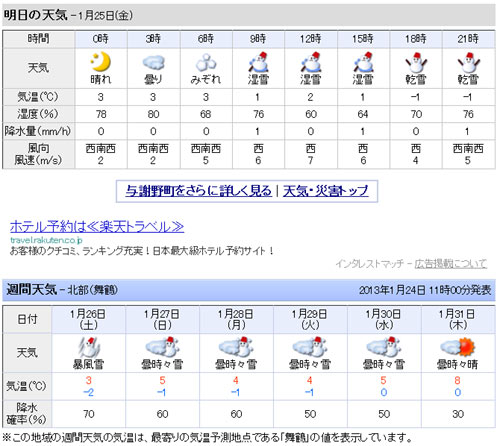Screen dimensions: 500x446
Task: Click the 明日の天気 section heading
Action: point(36,15)
